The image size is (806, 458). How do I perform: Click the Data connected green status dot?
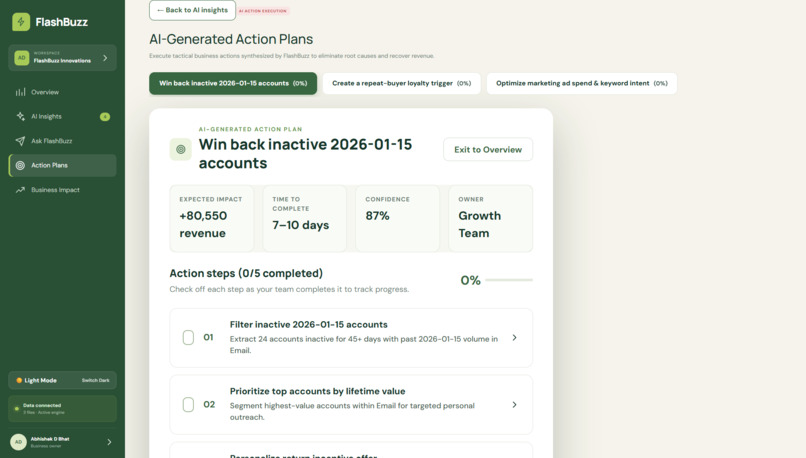(16, 409)
